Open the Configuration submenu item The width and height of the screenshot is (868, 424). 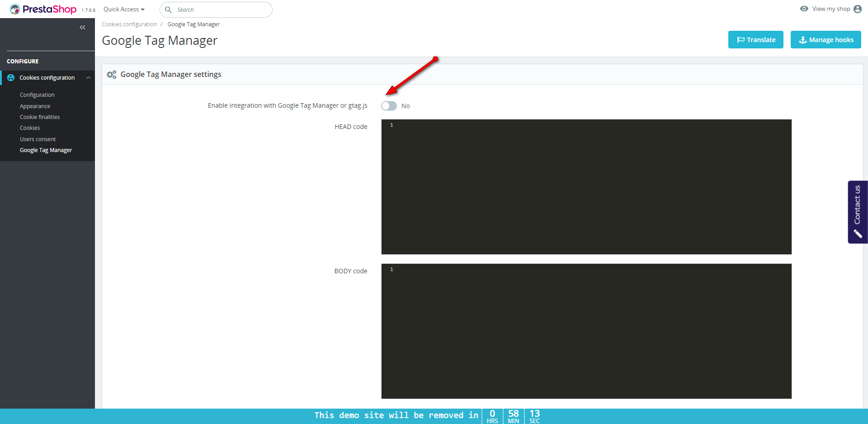tap(37, 95)
